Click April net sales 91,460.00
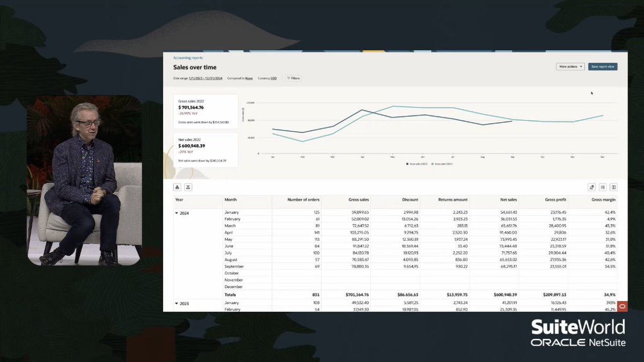644x362 pixels. click(x=508, y=233)
